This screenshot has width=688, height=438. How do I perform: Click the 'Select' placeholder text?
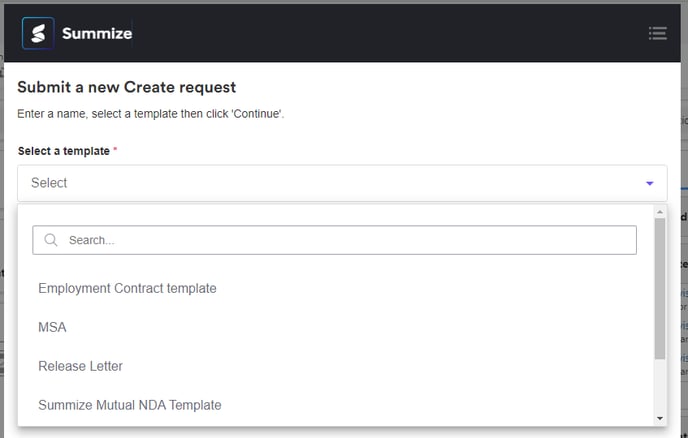pyautogui.click(x=49, y=183)
